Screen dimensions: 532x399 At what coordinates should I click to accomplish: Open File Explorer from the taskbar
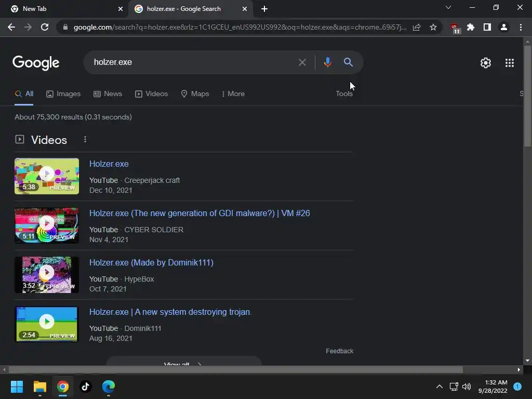tap(39, 387)
